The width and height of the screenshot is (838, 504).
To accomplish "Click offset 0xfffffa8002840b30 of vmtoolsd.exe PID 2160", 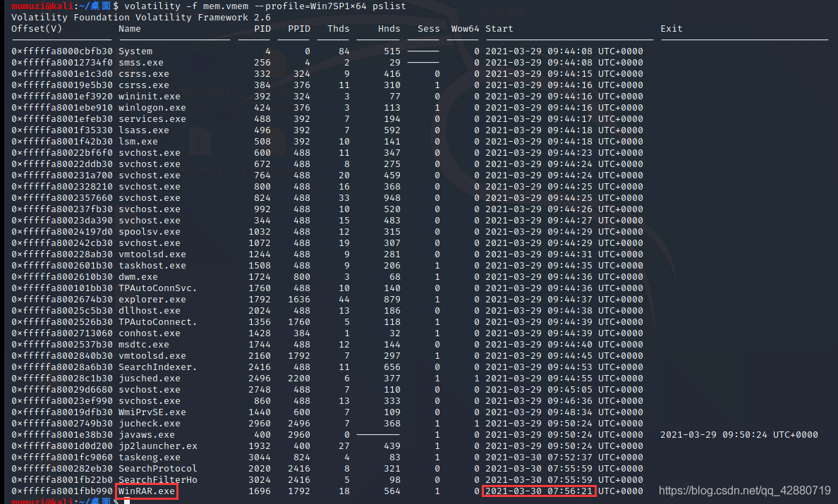I will coord(62,355).
